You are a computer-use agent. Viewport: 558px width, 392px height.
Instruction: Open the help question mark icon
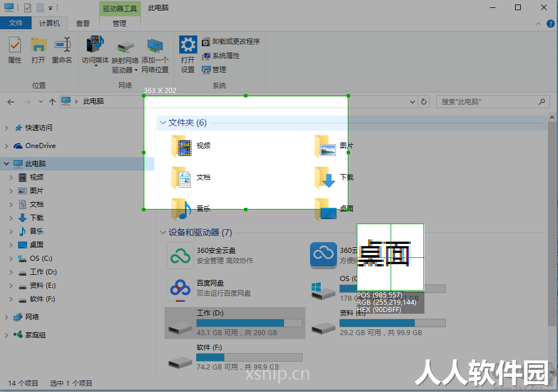pyautogui.click(x=550, y=24)
